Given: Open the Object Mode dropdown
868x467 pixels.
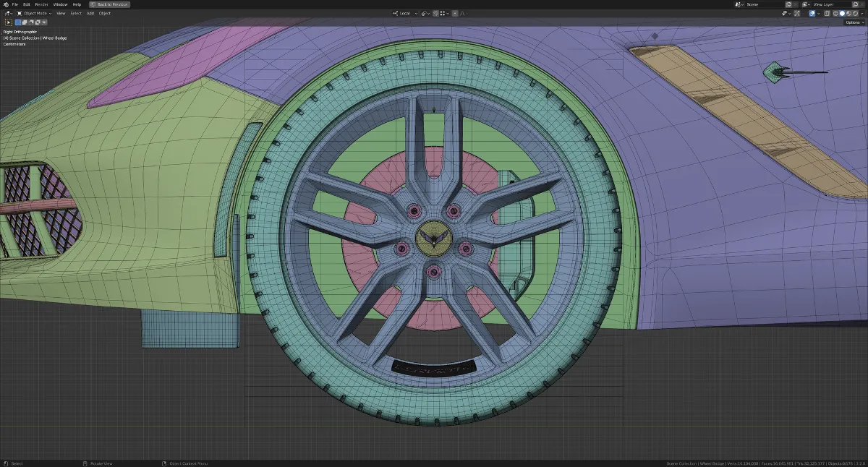Looking at the screenshot, I should pyautogui.click(x=35, y=13).
